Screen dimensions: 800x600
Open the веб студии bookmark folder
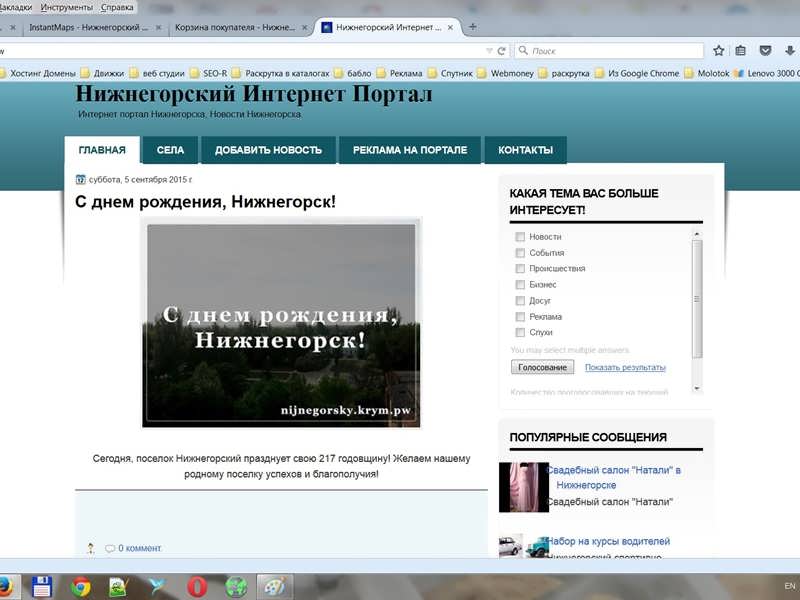point(157,73)
